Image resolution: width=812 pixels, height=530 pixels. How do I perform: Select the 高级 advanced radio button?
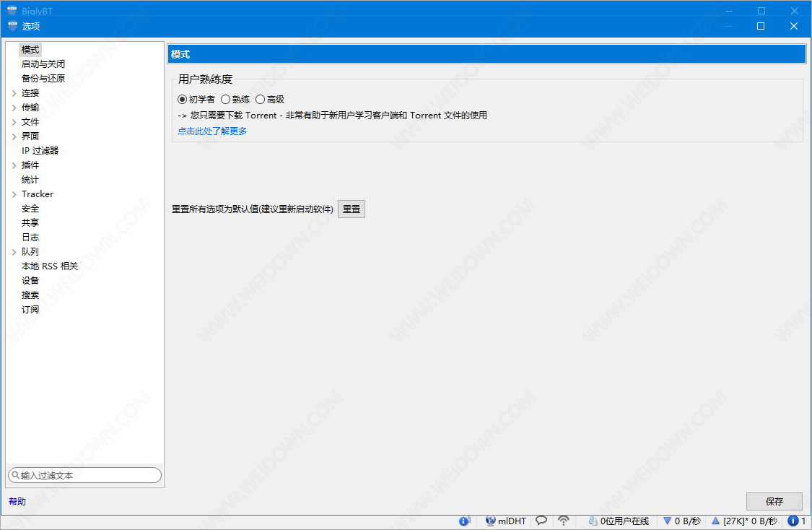click(x=261, y=100)
